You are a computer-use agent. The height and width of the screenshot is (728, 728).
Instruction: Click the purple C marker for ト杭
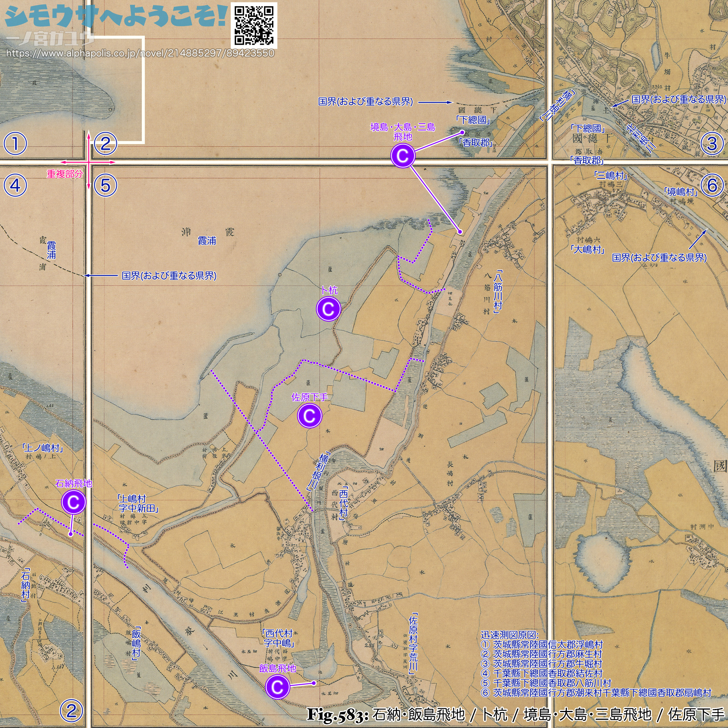328,309
